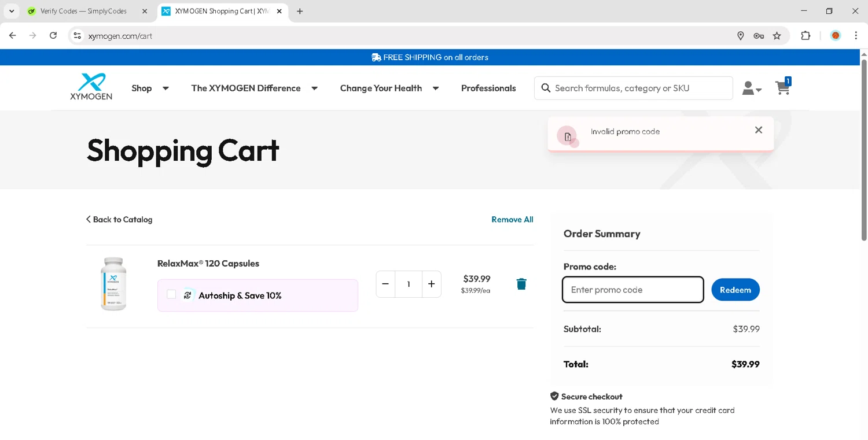Open Chrome three-dot menu

[x=856, y=36]
